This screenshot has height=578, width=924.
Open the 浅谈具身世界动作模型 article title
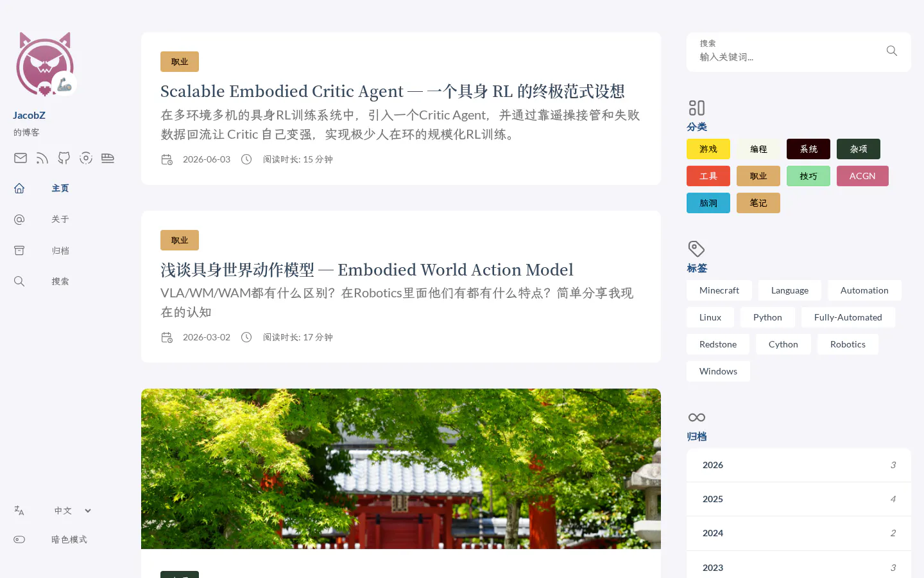(367, 270)
